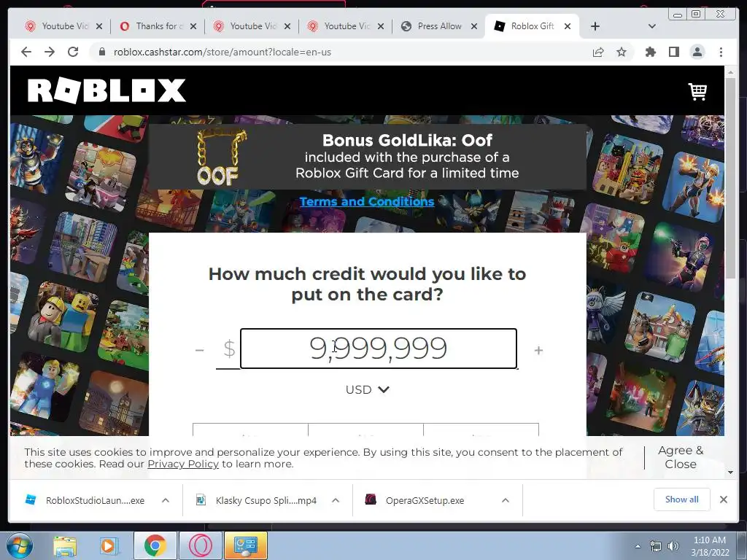The width and height of the screenshot is (747, 560).
Task: Open the tab search chevron in Chrome
Action: 652,26
